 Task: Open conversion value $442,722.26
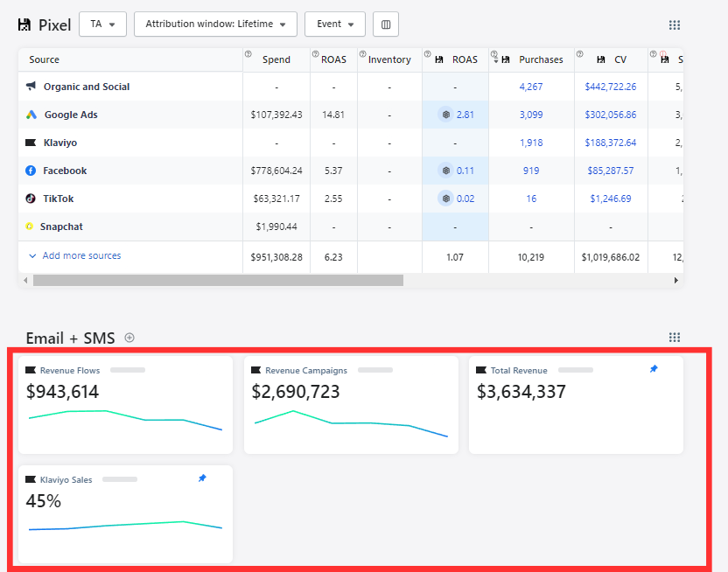[x=611, y=87]
